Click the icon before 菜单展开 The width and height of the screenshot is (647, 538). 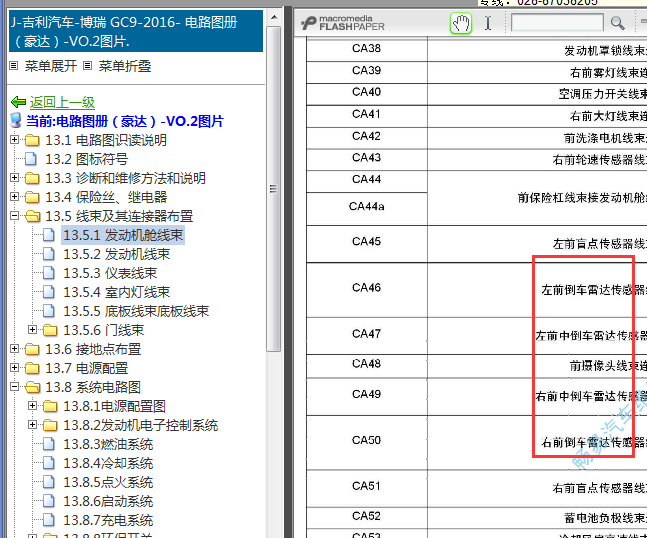click(14, 66)
